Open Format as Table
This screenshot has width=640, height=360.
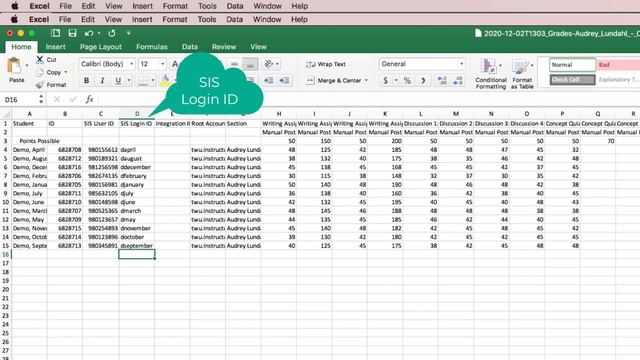(522, 73)
